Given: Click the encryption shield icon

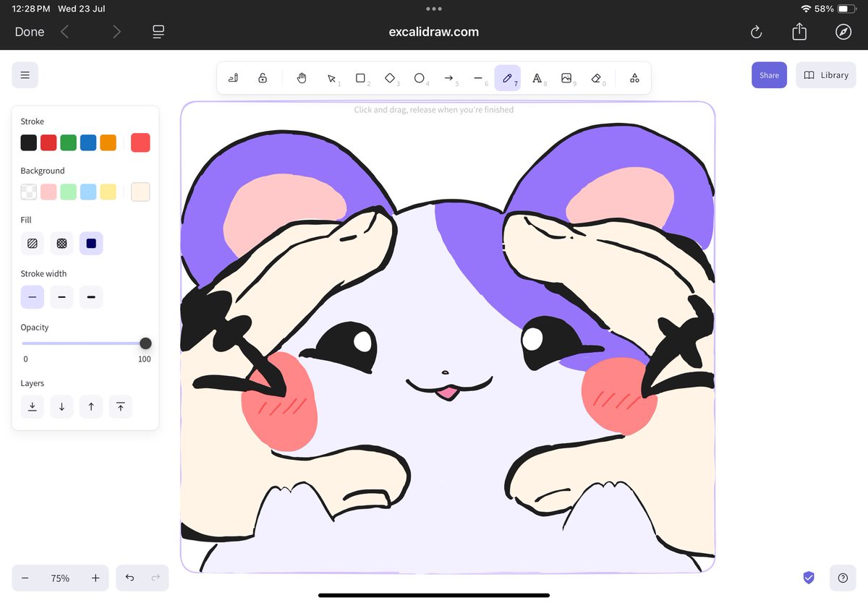Looking at the screenshot, I should 809,578.
